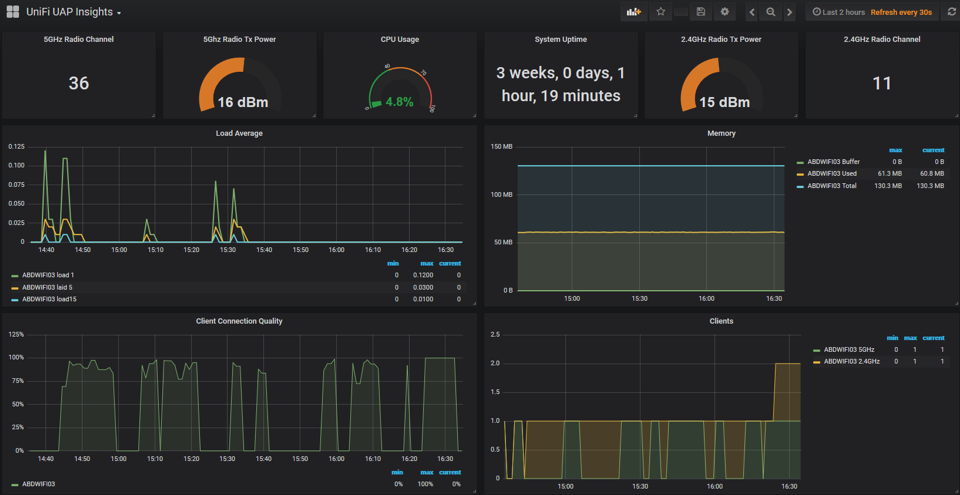Toggle the ABDWIFI03 Used series

tap(832, 173)
